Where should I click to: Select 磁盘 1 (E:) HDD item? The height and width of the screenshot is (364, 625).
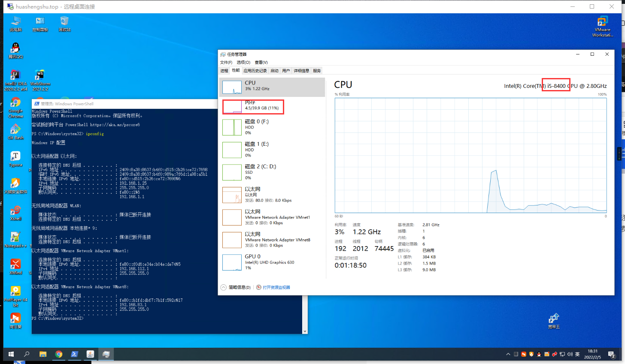click(x=273, y=150)
